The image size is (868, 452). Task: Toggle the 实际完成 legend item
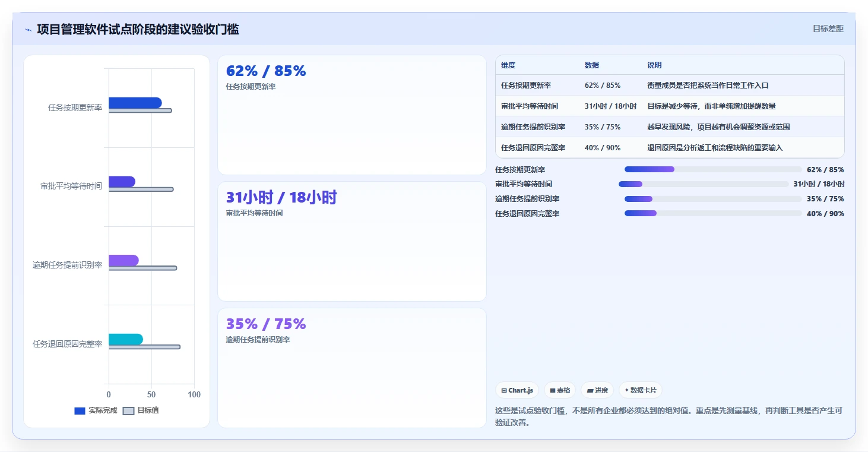tap(96, 410)
